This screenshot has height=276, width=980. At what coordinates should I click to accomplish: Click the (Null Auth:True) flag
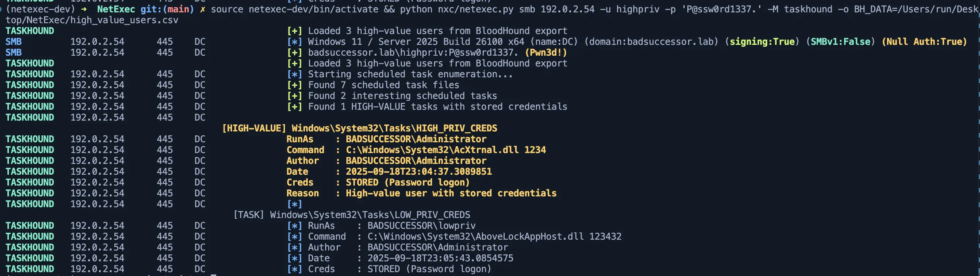(924, 41)
